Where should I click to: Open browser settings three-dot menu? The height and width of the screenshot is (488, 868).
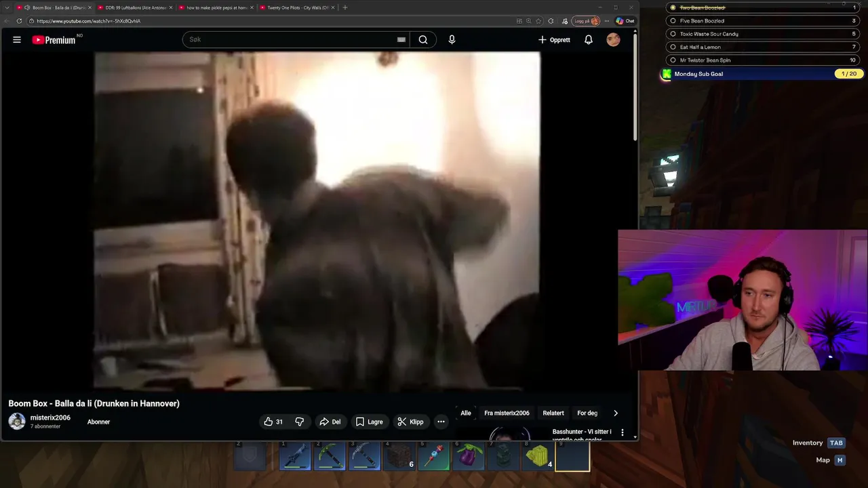pos(607,21)
